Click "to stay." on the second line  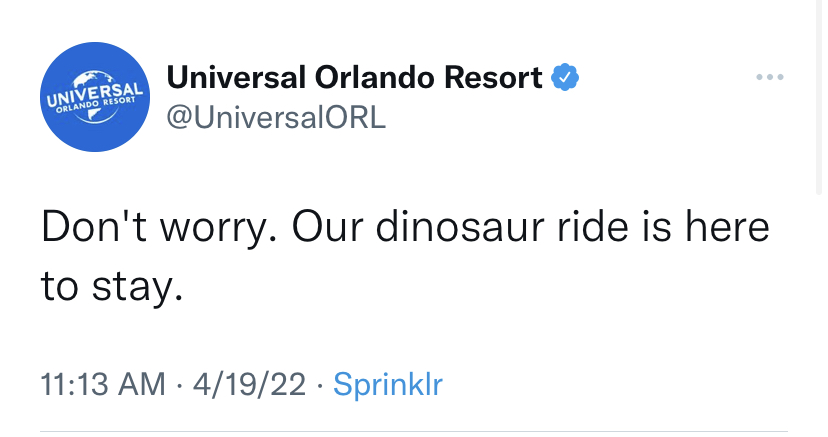tap(112, 288)
